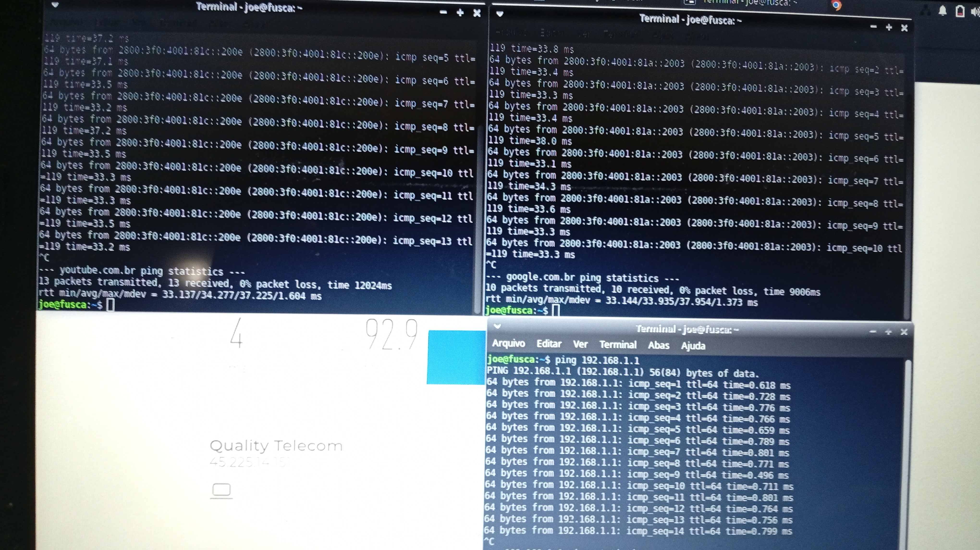The width and height of the screenshot is (980, 550).
Task: Close the 192.168.1.1 ping terminal window
Action: point(904,332)
